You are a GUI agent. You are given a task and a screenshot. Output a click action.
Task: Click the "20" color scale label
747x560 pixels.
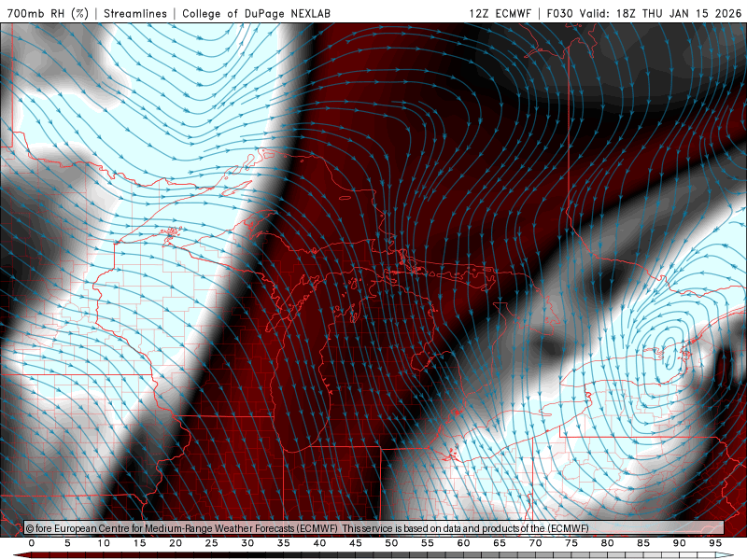[176, 543]
